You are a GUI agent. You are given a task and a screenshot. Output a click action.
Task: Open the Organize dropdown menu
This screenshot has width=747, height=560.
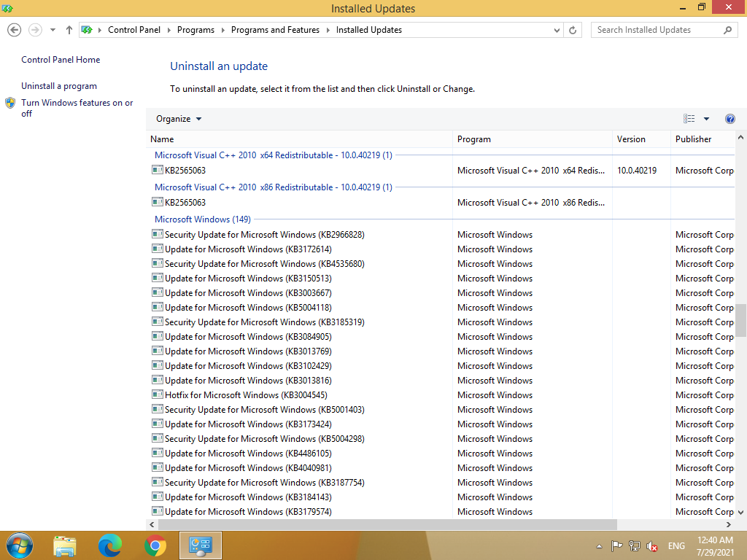(179, 119)
